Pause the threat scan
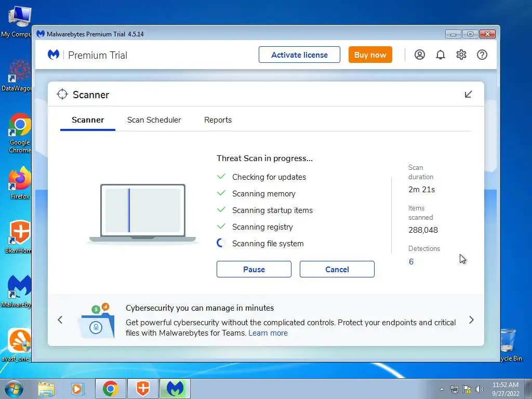 (x=254, y=269)
